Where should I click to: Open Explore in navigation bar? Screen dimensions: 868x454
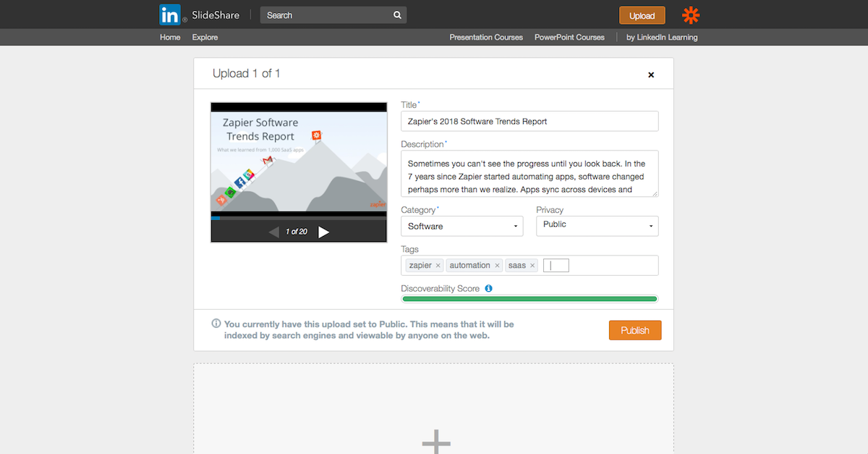click(x=205, y=37)
